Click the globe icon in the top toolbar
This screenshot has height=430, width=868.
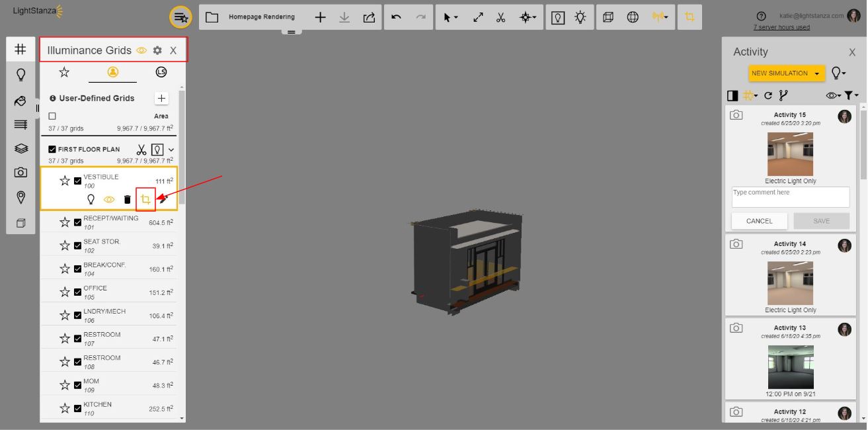[x=633, y=17]
